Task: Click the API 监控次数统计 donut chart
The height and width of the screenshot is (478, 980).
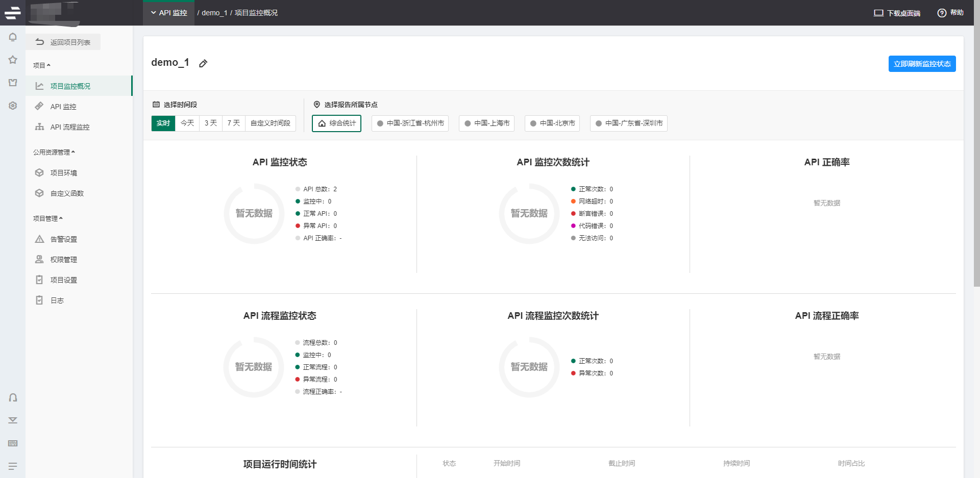Action: point(529,213)
